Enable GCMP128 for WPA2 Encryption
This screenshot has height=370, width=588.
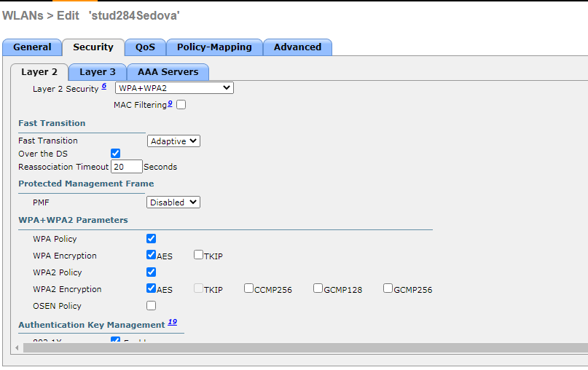pyautogui.click(x=318, y=288)
